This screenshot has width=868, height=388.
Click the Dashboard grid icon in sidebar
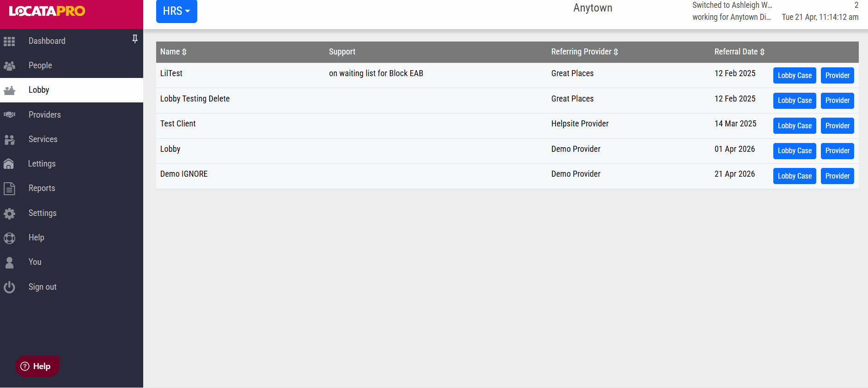tap(9, 41)
